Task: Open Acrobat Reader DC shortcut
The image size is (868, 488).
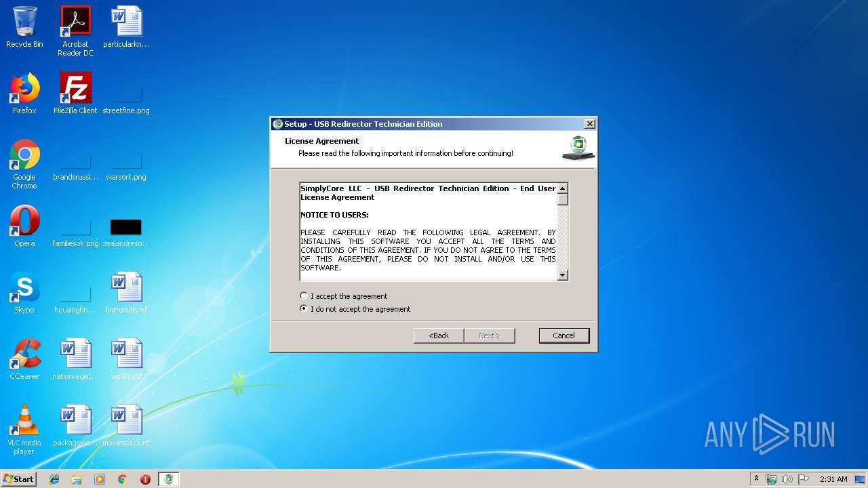Action: (75, 31)
